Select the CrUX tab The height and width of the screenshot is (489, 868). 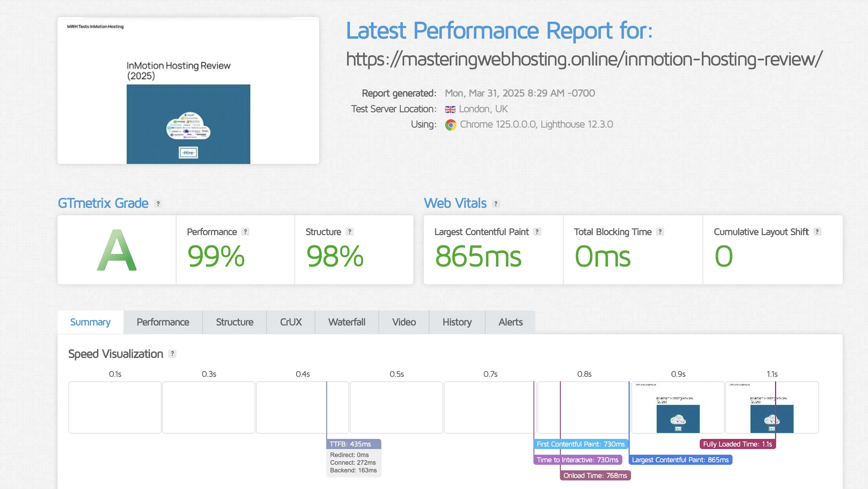pos(291,322)
